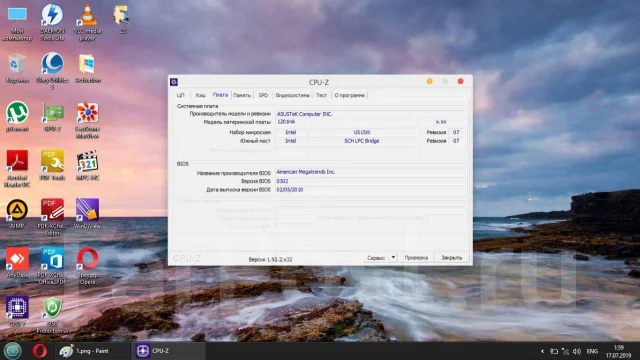Launch MPC-HC media player shortcut
This screenshot has height=360, width=640.
[87, 165]
